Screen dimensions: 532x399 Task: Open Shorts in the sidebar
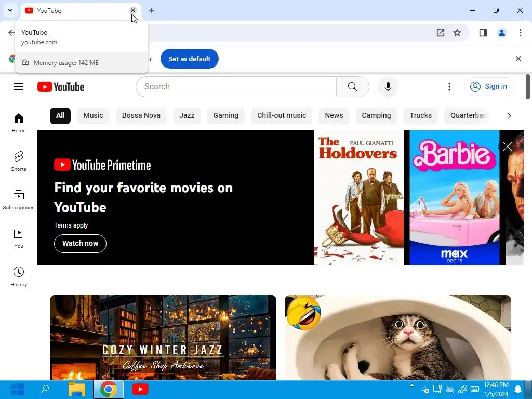[19, 162]
